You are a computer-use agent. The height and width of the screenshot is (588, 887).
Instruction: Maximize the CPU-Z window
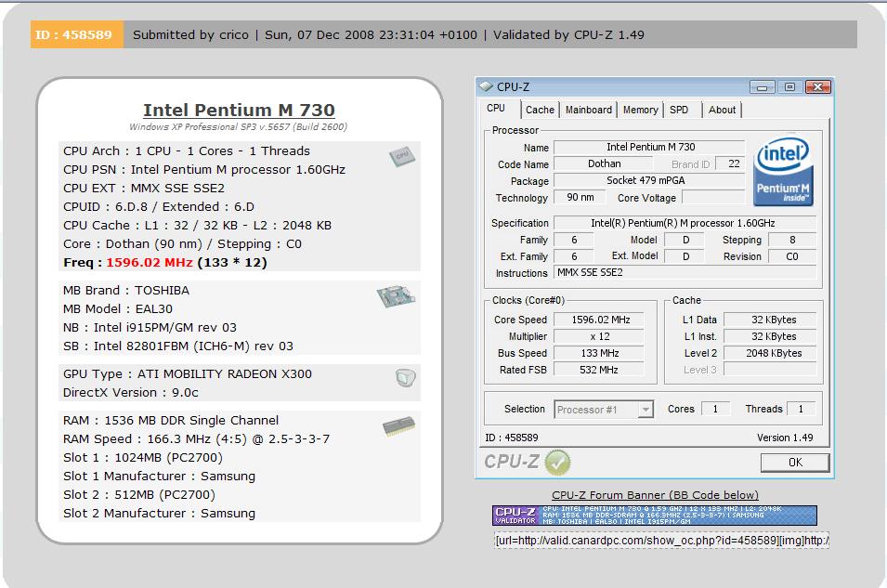[x=789, y=87]
